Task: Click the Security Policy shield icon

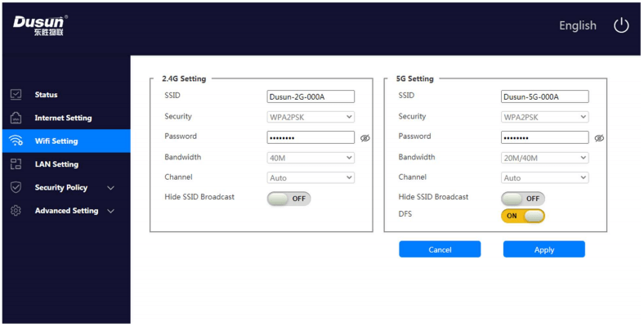Action: (x=16, y=187)
